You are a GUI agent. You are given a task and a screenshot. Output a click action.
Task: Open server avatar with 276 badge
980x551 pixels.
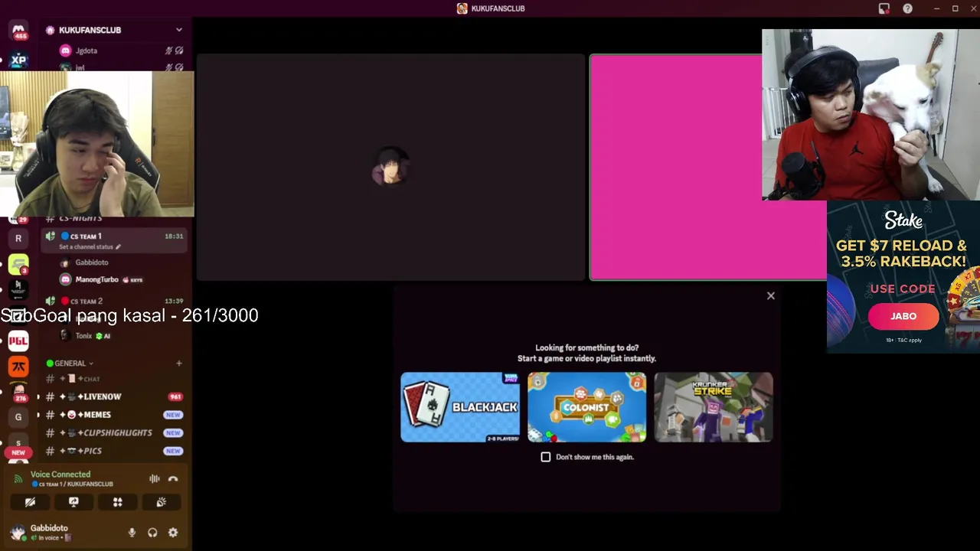click(18, 391)
